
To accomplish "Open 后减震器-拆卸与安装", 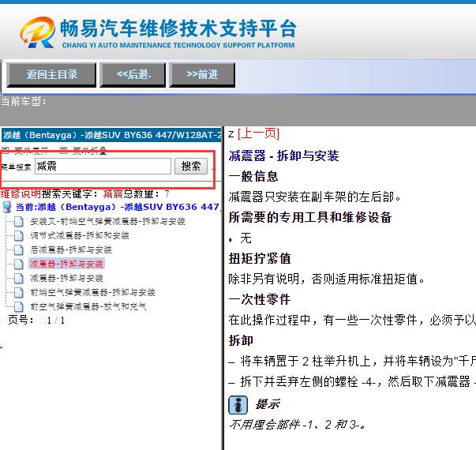I will click(71, 250).
